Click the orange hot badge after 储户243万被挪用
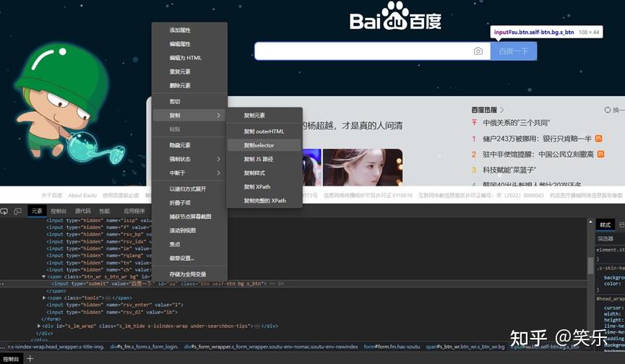625x364 pixels. [x=598, y=138]
